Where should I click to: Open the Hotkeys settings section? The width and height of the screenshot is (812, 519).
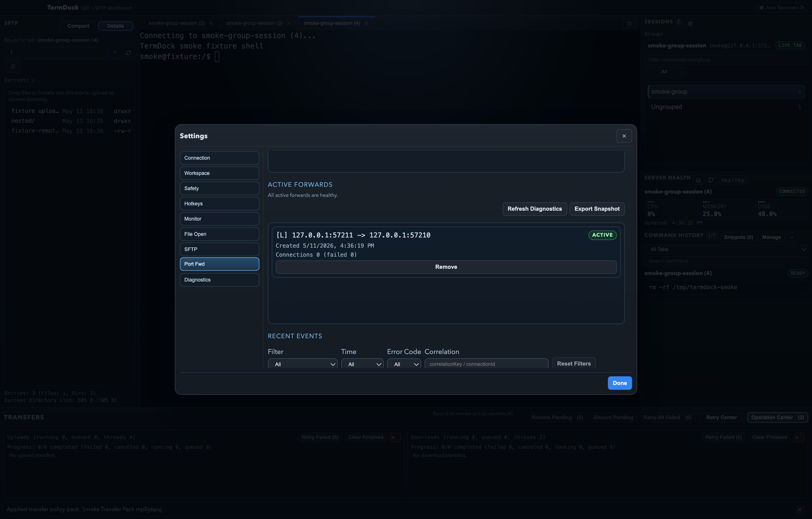(x=220, y=203)
